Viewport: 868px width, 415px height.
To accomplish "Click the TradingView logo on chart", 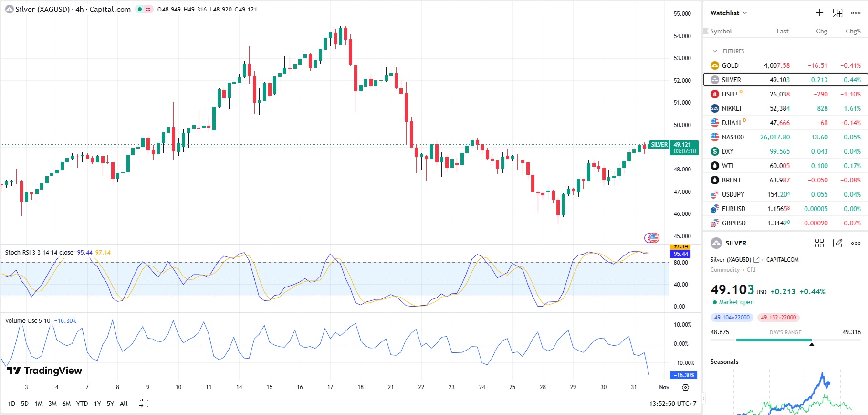I will 44,371.
